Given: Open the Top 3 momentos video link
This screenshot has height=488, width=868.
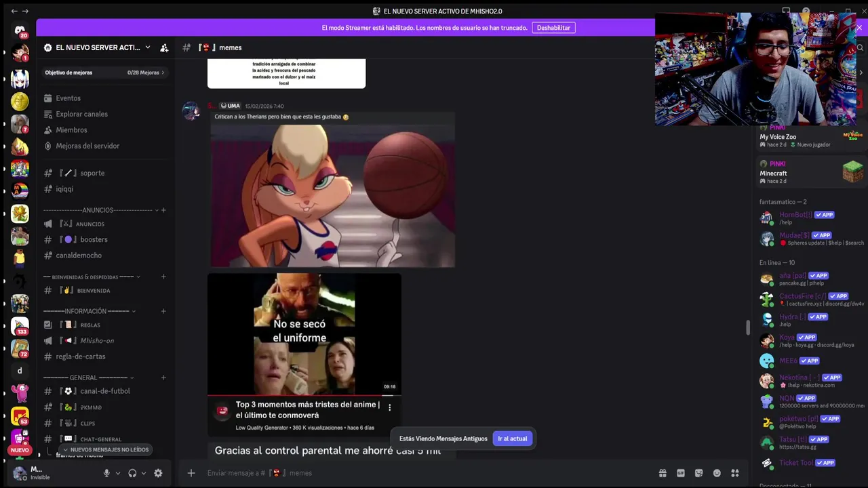Looking at the screenshot, I should (x=308, y=410).
